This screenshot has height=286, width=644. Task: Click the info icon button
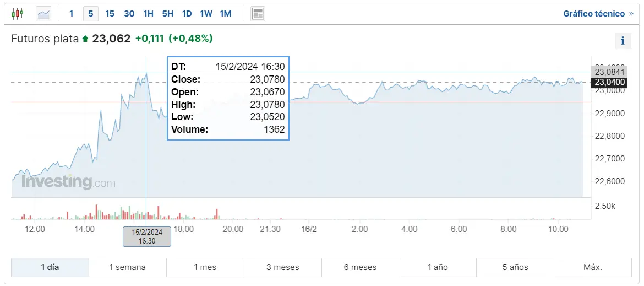623,40
